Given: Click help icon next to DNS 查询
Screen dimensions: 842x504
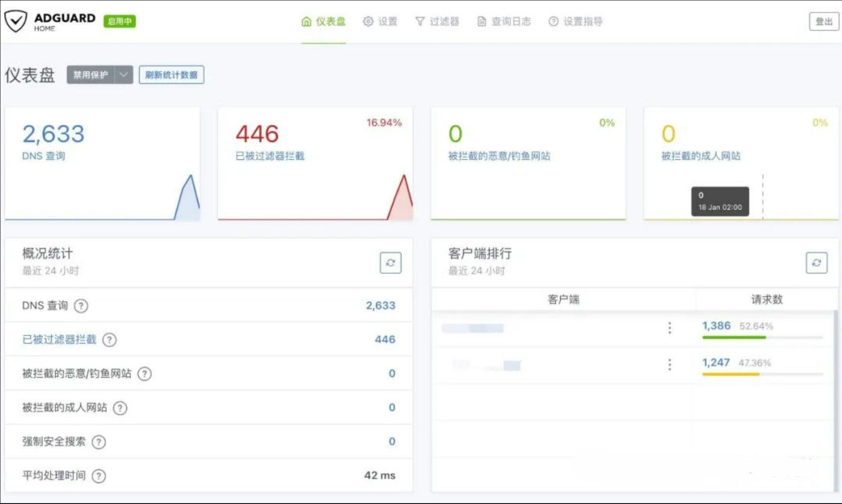Looking at the screenshot, I should [81, 306].
